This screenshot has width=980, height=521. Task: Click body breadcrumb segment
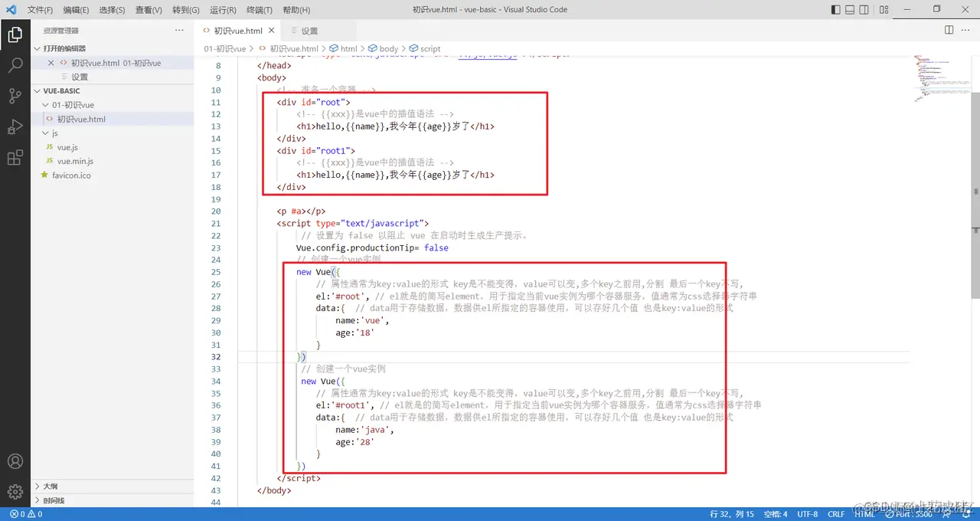384,48
